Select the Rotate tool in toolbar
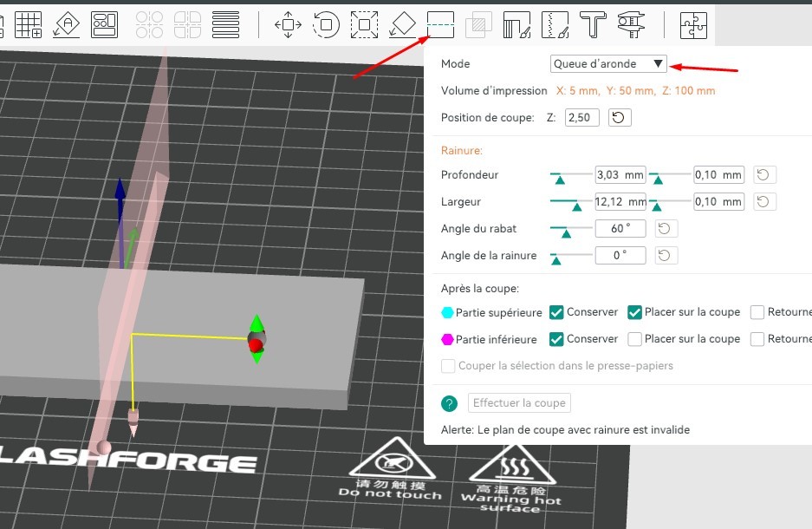Image resolution: width=812 pixels, height=529 pixels. point(327,24)
